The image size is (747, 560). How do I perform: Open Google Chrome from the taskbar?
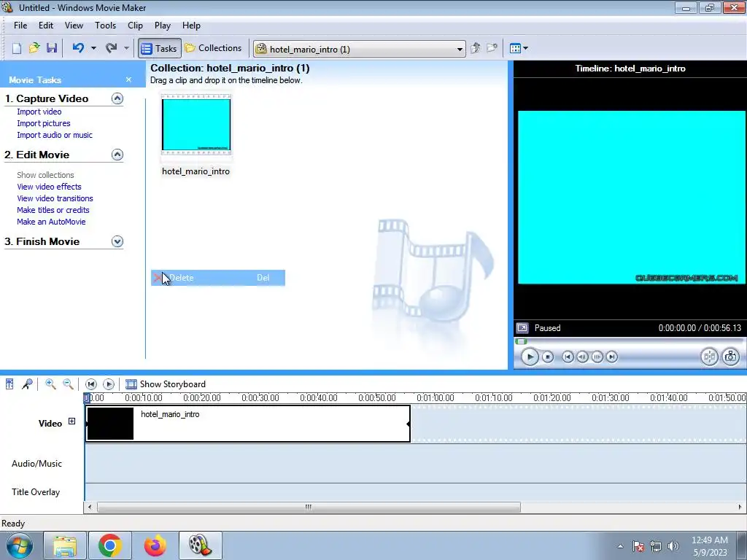(x=109, y=545)
